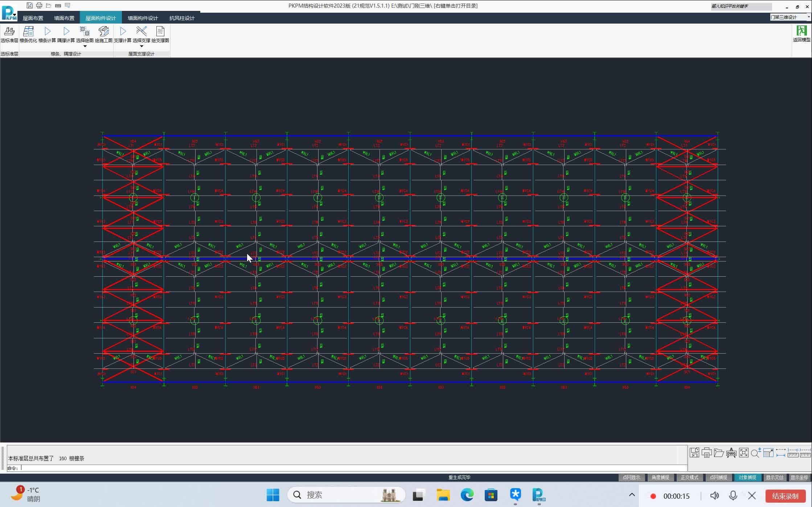812x507 pixels.
Task: Toggle 点网显示 grid display in status bar
Action: tap(631, 477)
